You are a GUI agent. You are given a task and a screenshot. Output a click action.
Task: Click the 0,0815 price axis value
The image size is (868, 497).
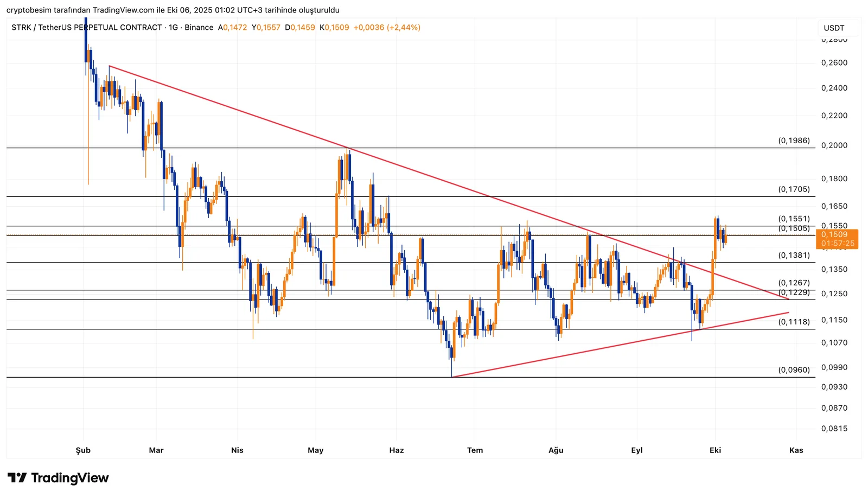pos(834,429)
